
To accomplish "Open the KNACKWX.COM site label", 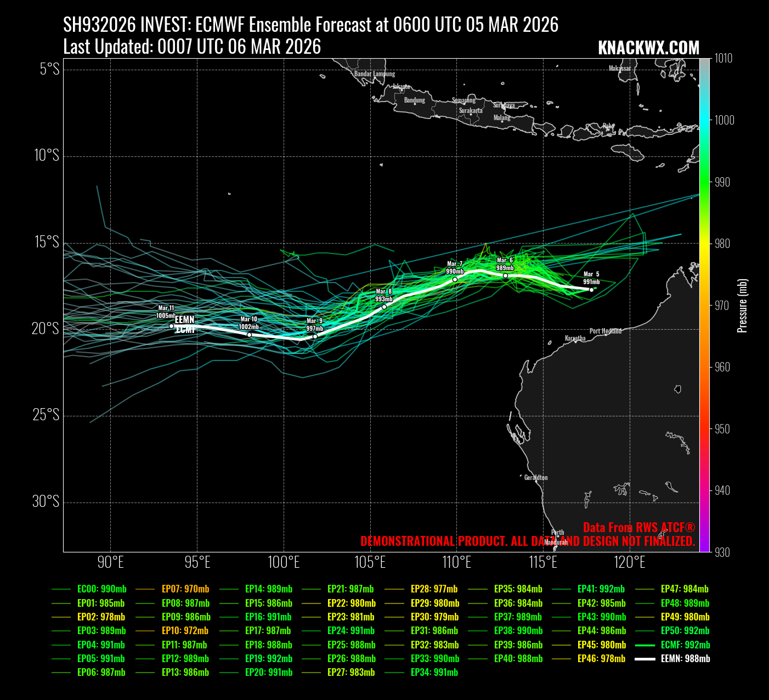I will coord(648,48).
